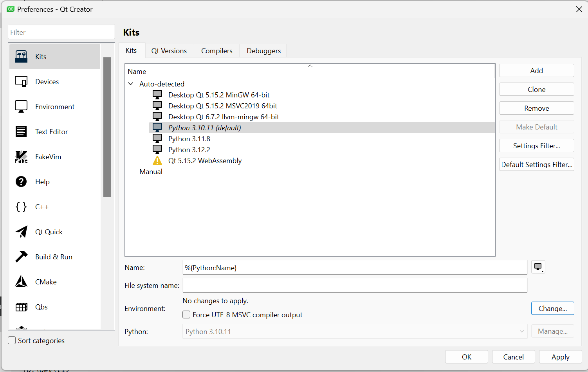This screenshot has height=372, width=588.
Task: Open the Help category icon
Action: pyautogui.click(x=21, y=182)
